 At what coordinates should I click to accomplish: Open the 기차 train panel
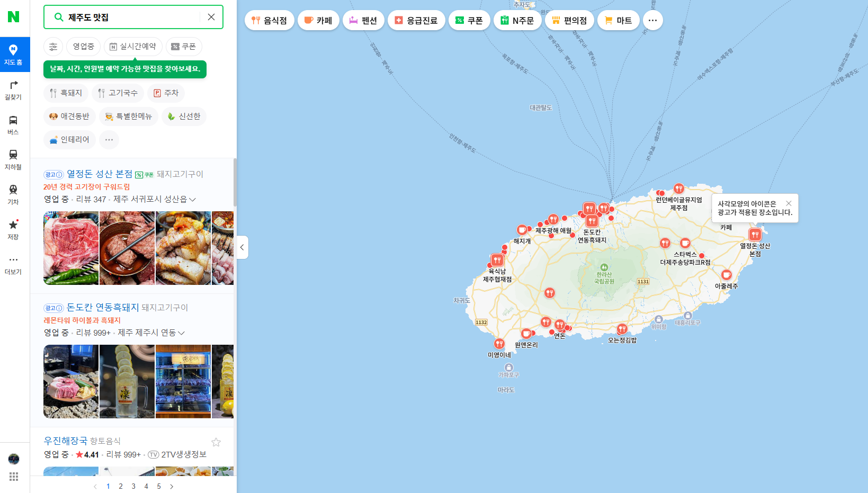pyautogui.click(x=14, y=195)
